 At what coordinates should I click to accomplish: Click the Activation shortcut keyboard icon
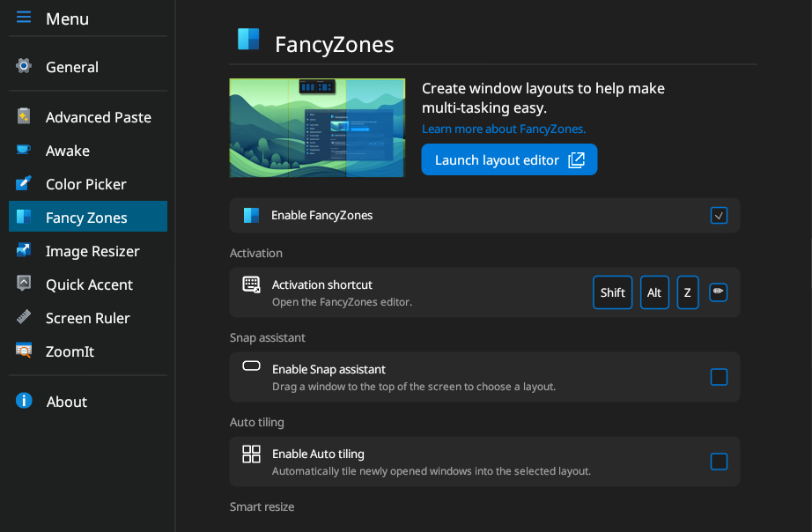pos(252,284)
